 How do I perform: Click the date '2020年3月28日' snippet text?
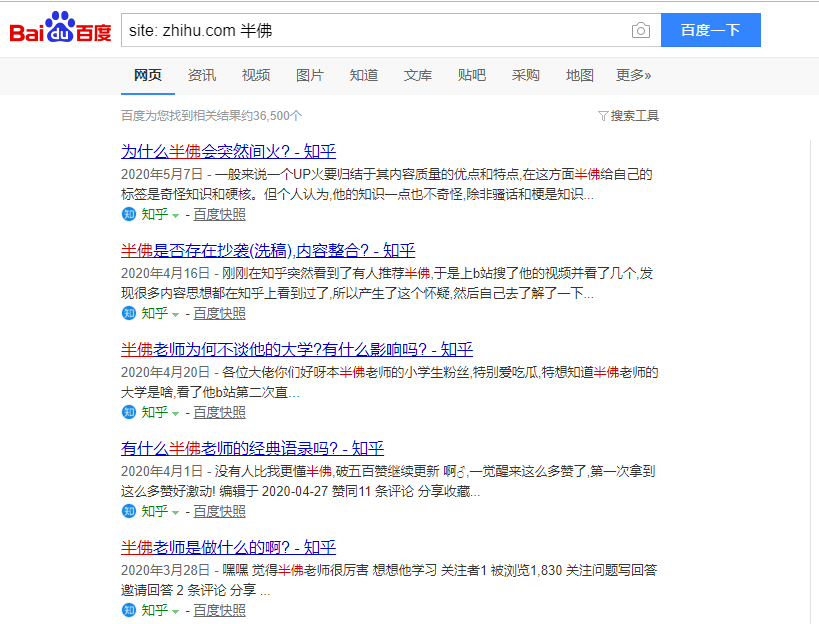(x=166, y=570)
